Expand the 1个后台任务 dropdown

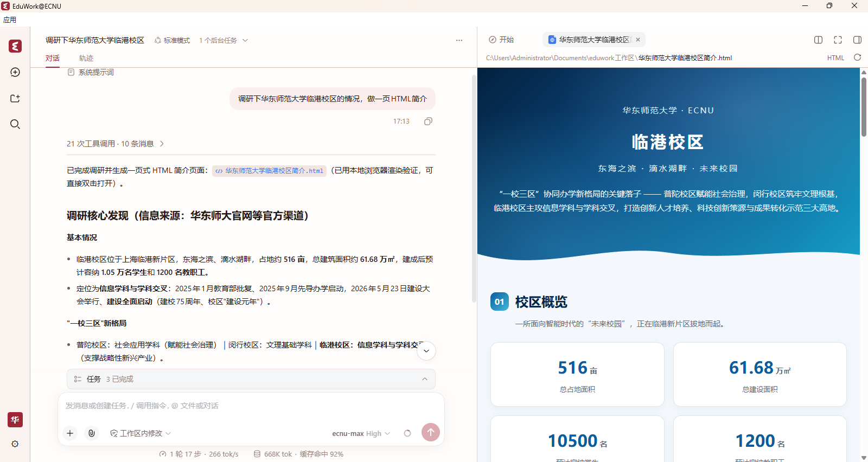(224, 40)
